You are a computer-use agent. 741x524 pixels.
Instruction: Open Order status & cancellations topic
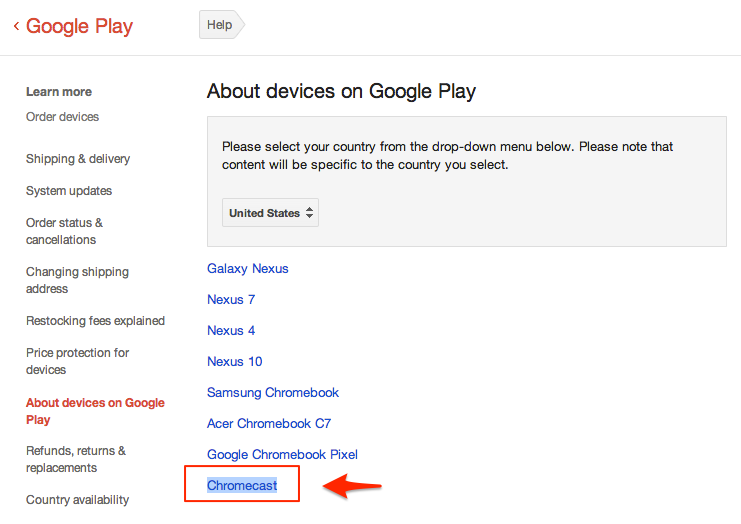point(64,231)
